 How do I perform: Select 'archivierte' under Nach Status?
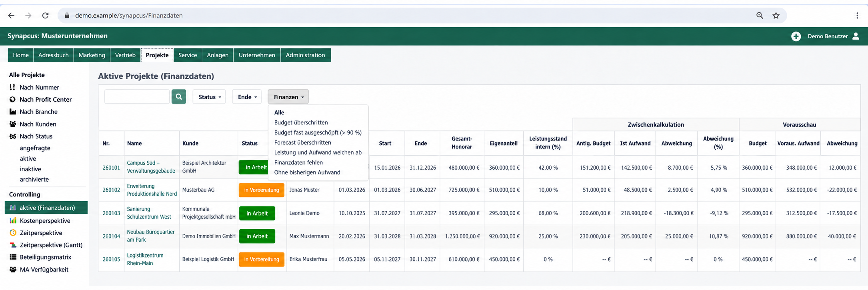point(34,179)
